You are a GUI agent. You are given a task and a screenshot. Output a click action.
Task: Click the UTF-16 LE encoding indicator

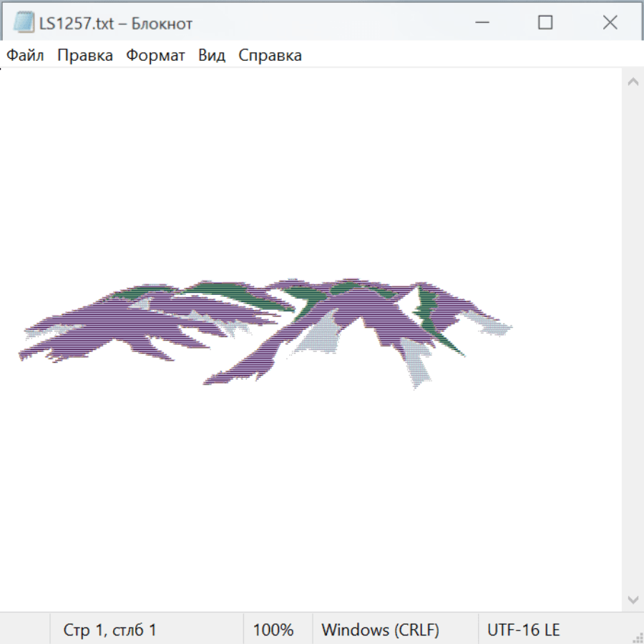coord(523,630)
